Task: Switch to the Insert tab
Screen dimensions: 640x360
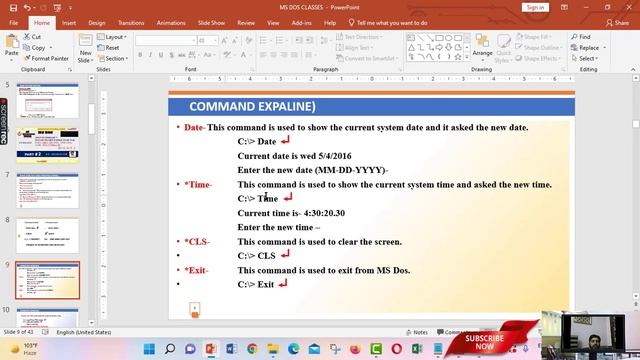Action: [69, 23]
